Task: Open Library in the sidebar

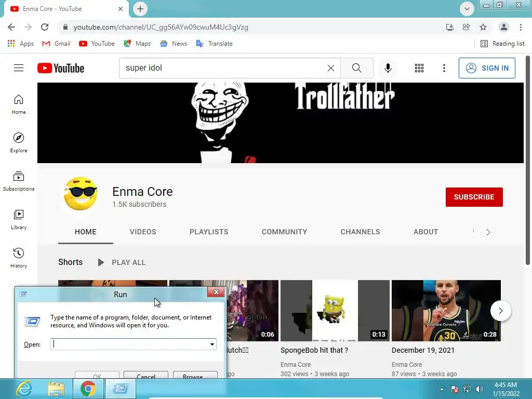Action: point(19,220)
